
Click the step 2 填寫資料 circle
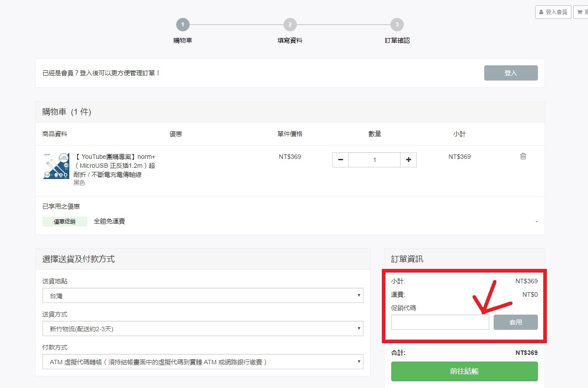tap(290, 25)
